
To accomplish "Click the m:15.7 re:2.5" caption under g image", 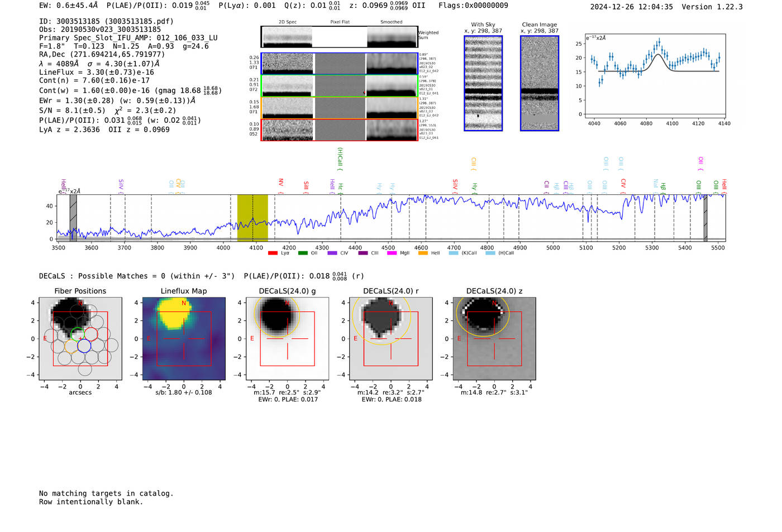I will pyautogui.click(x=287, y=392).
